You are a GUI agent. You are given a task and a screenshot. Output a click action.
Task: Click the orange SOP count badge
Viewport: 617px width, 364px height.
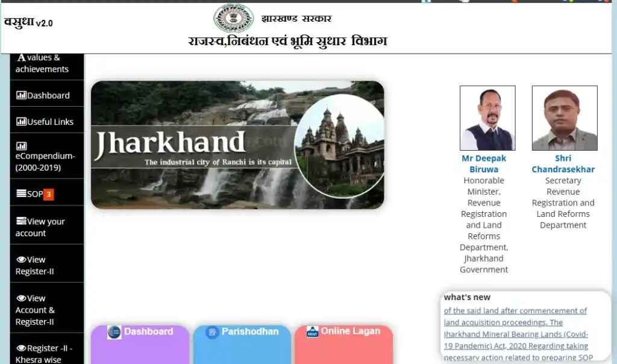click(x=49, y=194)
